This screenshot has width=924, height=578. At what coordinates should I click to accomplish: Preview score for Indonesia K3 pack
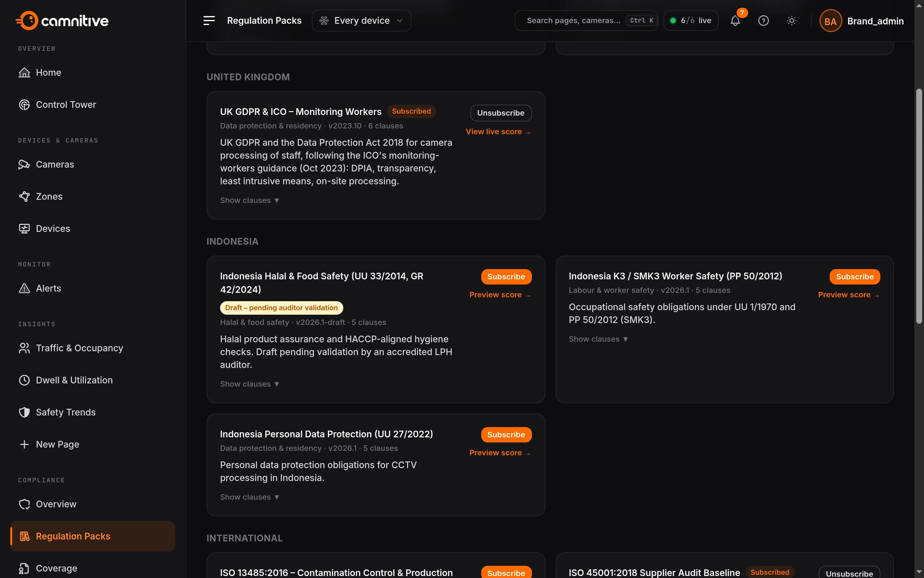[849, 295]
